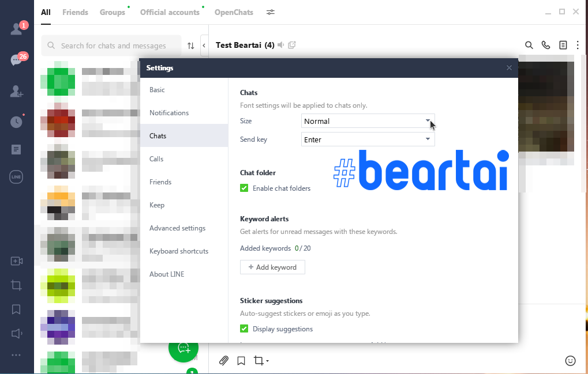
Task: Open the news document icon in sidebar
Action: (x=16, y=149)
